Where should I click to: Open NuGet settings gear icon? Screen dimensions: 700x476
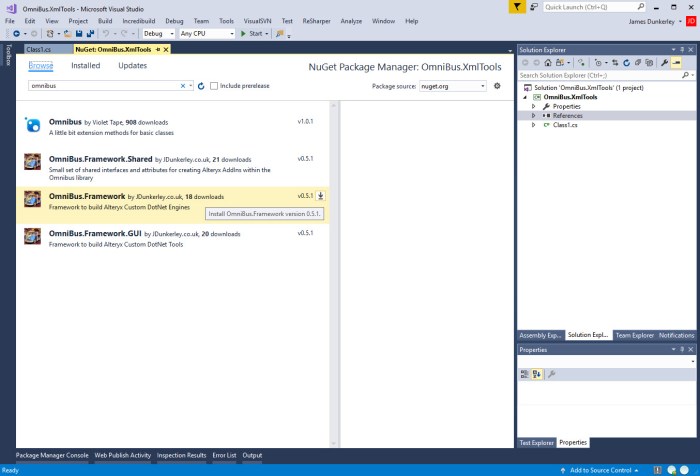click(x=497, y=86)
